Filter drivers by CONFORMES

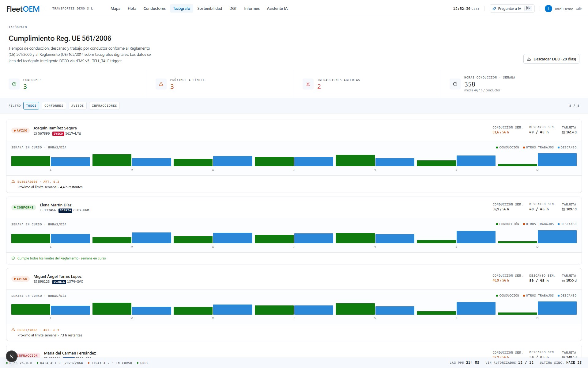click(54, 106)
